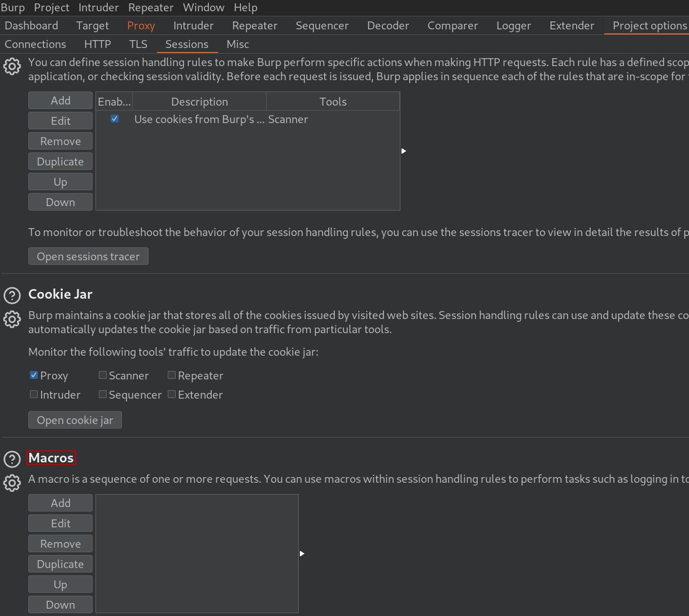Switch to the Target tab

pyautogui.click(x=93, y=25)
